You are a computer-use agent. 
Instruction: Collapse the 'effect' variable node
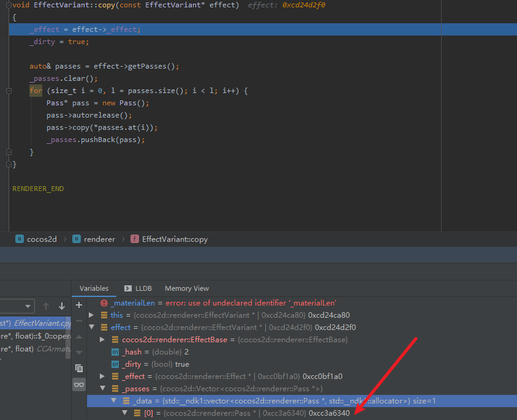click(x=92, y=327)
